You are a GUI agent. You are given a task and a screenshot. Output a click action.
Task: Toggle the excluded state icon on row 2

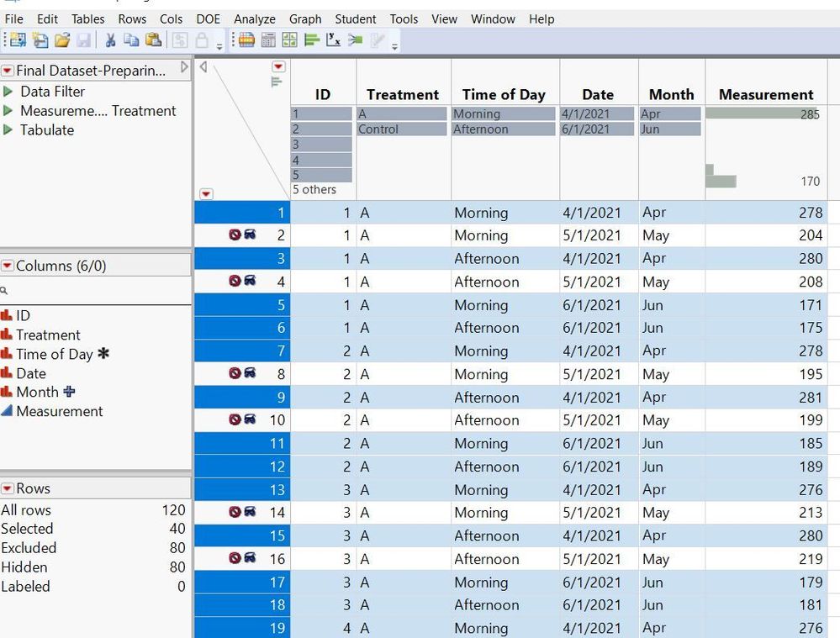pyautogui.click(x=236, y=235)
